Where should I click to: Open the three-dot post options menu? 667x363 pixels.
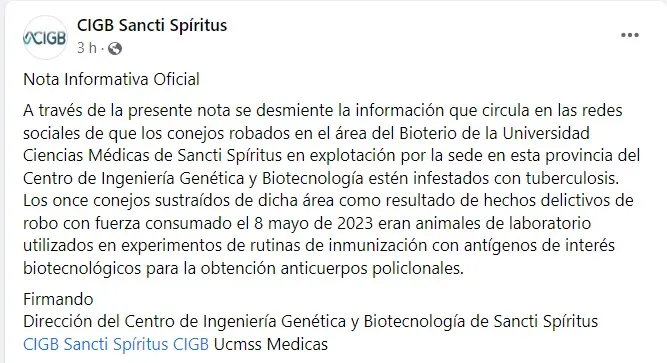tap(630, 35)
